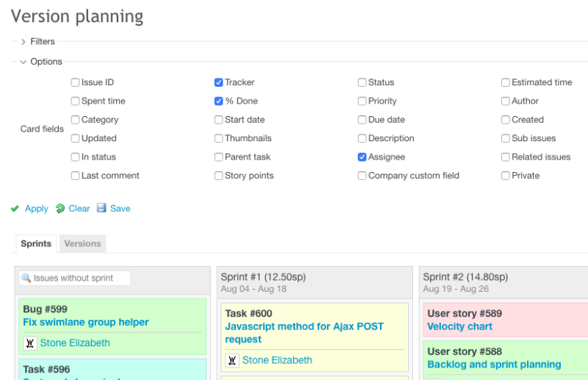
Task: Uncheck the Tracker card field
Action: coord(218,83)
